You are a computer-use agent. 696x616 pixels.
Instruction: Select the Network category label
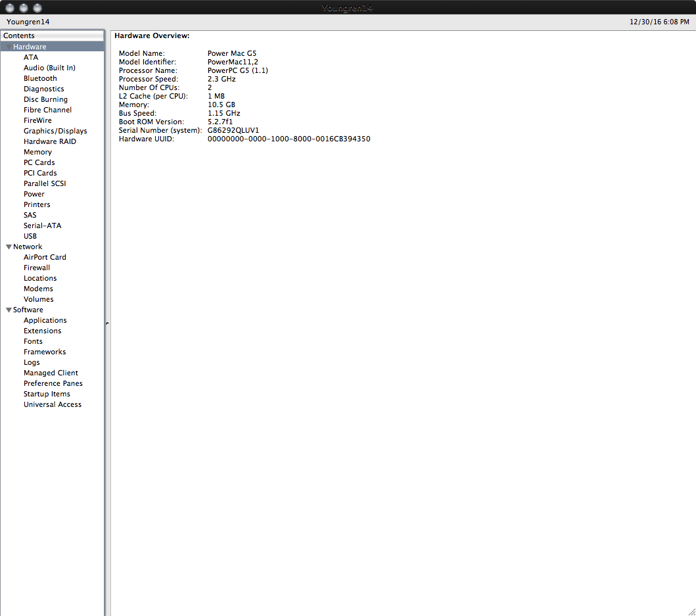click(x=28, y=247)
